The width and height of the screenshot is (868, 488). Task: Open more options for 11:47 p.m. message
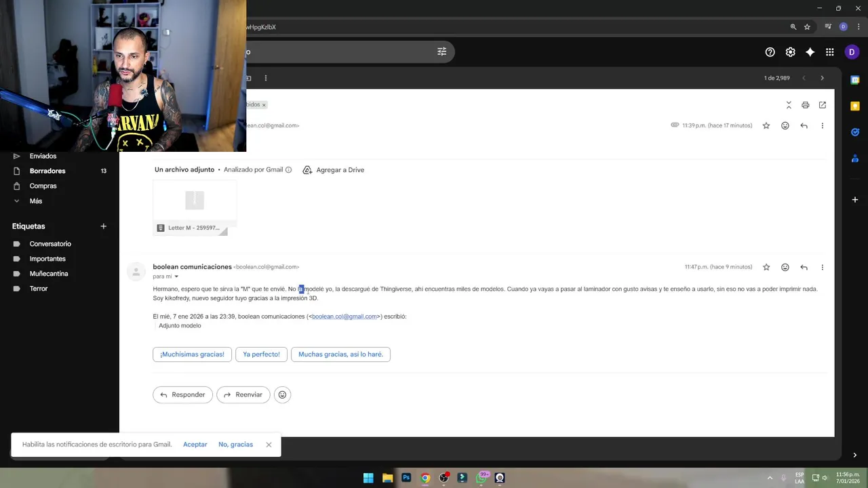coord(822,267)
